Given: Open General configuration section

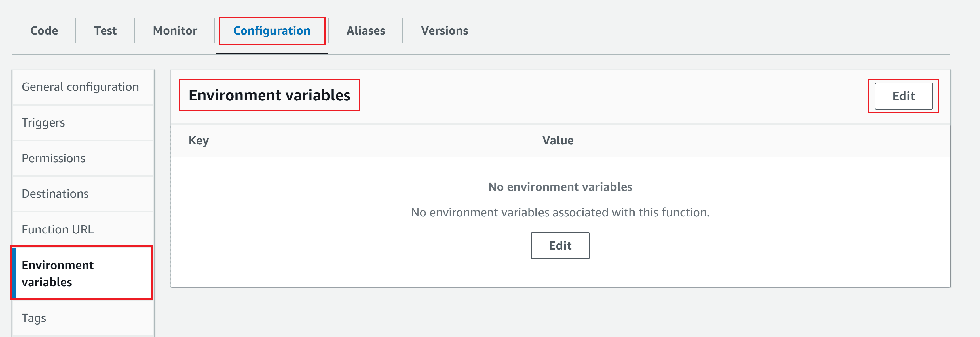Looking at the screenshot, I should (x=80, y=87).
